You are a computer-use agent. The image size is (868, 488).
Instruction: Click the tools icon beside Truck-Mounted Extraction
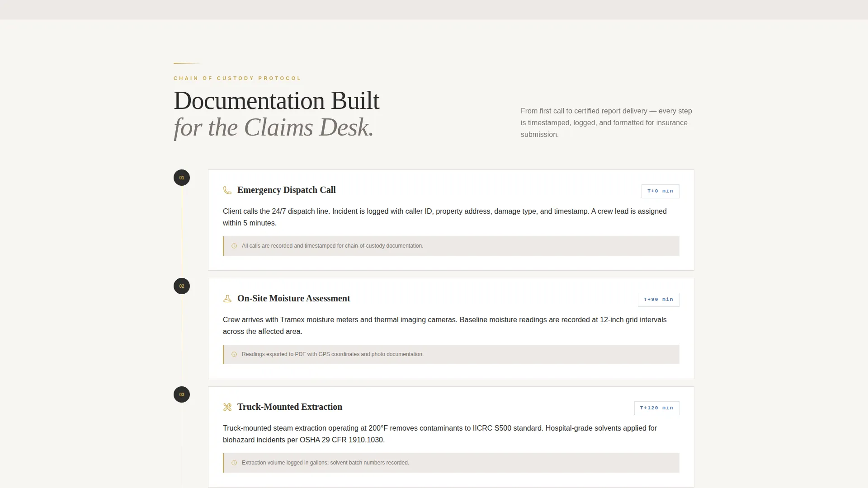point(227,407)
